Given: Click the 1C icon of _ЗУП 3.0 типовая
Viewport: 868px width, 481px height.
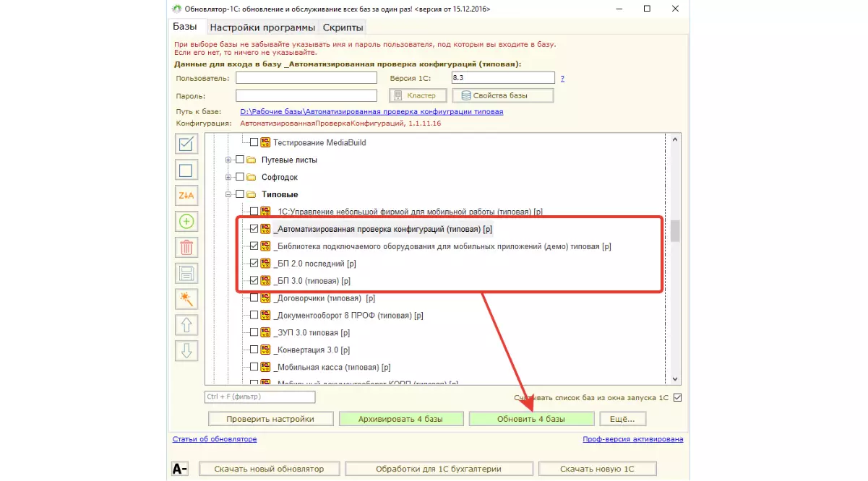Looking at the screenshot, I should point(265,333).
